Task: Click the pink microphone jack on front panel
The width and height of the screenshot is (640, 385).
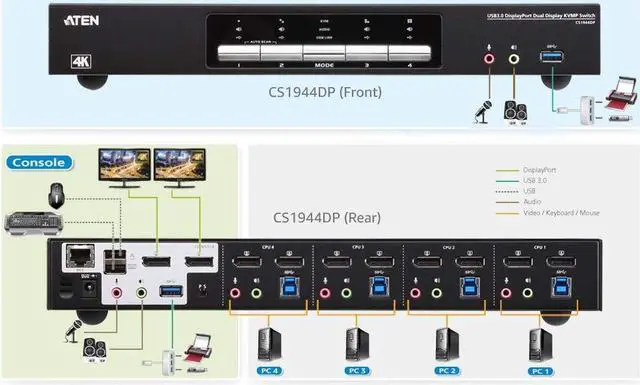Action: (x=489, y=59)
